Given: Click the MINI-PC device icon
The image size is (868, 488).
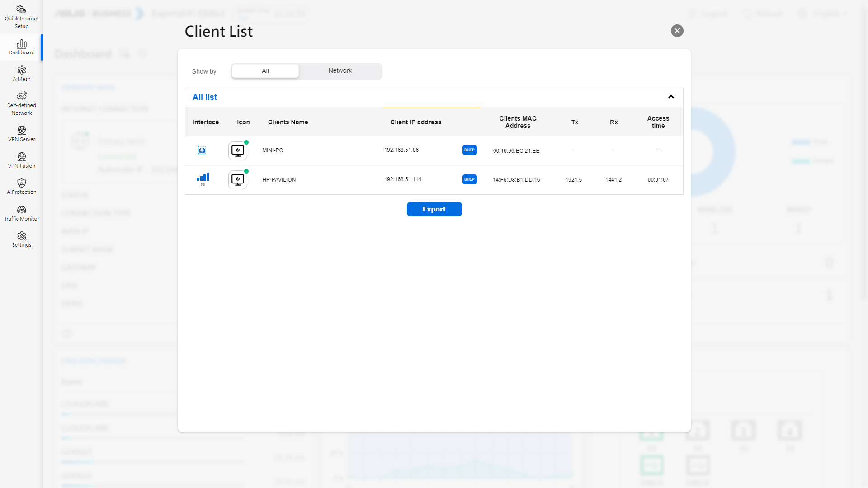Looking at the screenshot, I should point(237,151).
